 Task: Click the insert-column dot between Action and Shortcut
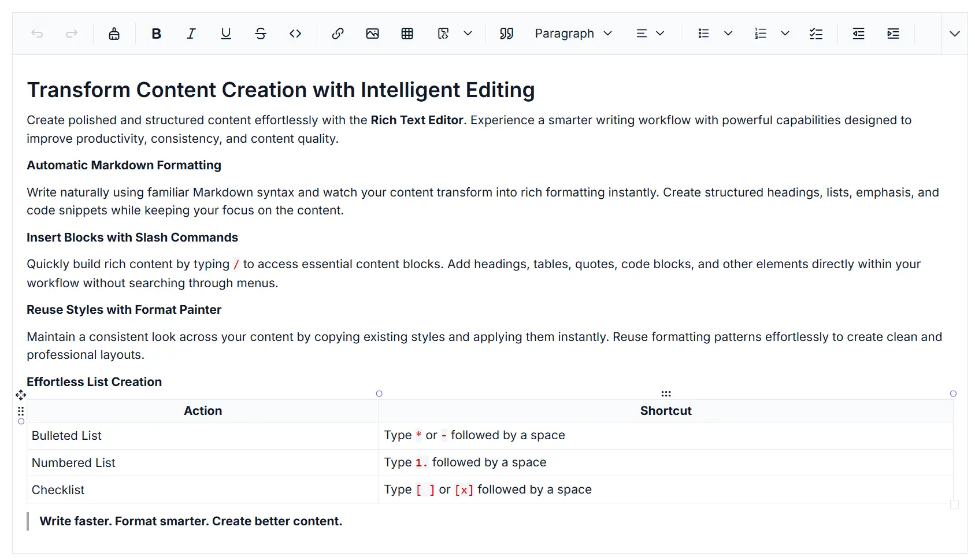point(379,394)
